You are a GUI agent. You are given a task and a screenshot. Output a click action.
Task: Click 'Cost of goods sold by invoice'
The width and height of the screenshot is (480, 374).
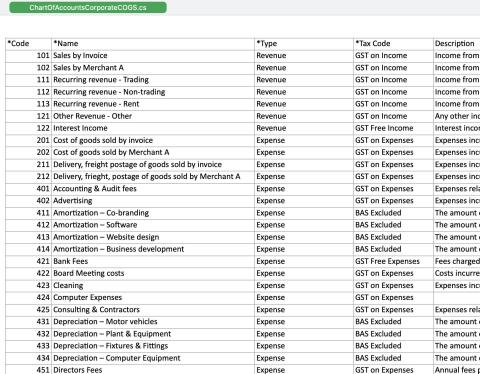pyautogui.click(x=153, y=140)
